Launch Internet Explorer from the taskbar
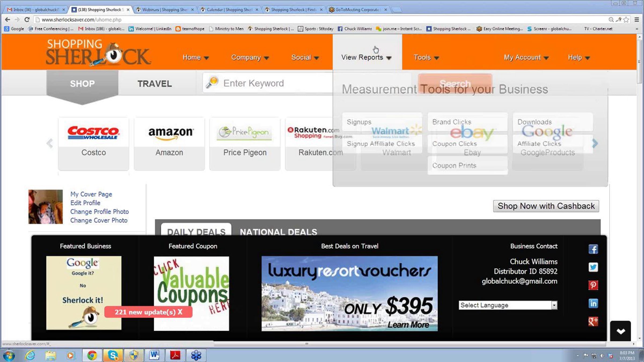The height and width of the screenshot is (362, 644). [x=30, y=356]
